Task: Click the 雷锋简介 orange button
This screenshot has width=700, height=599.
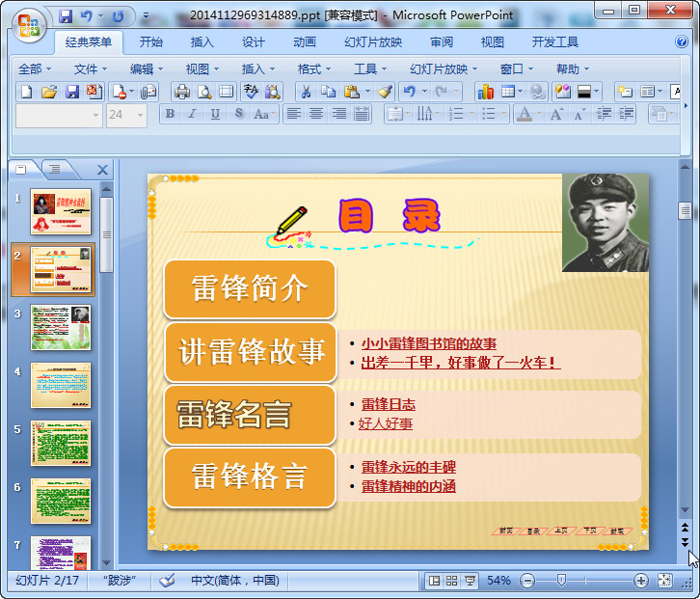Action: (x=250, y=289)
